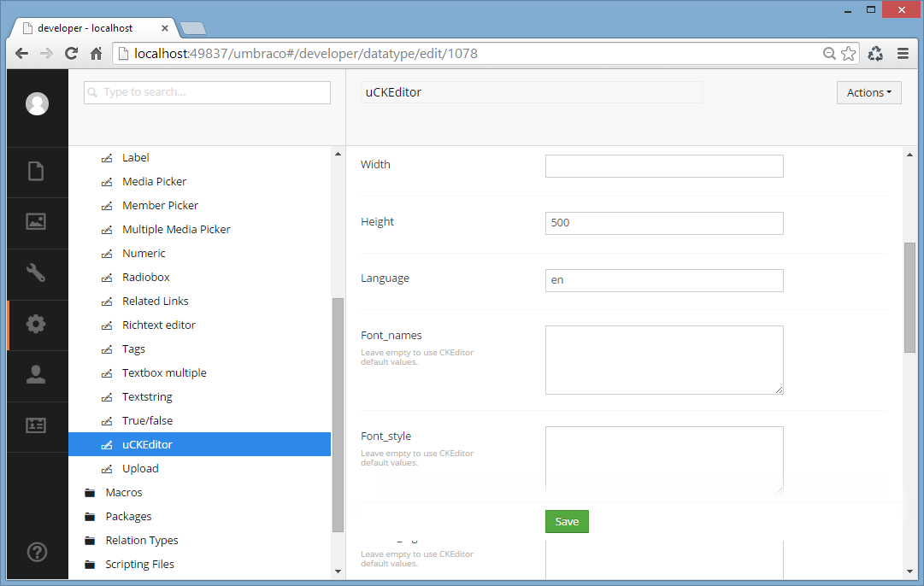
Task: Select the Member Picker data type
Action: (161, 206)
